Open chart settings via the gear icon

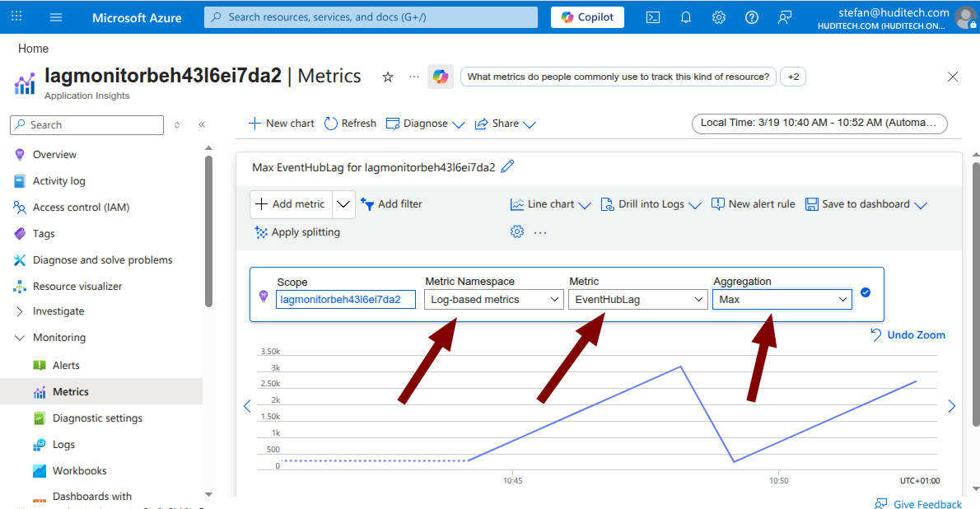tap(517, 231)
